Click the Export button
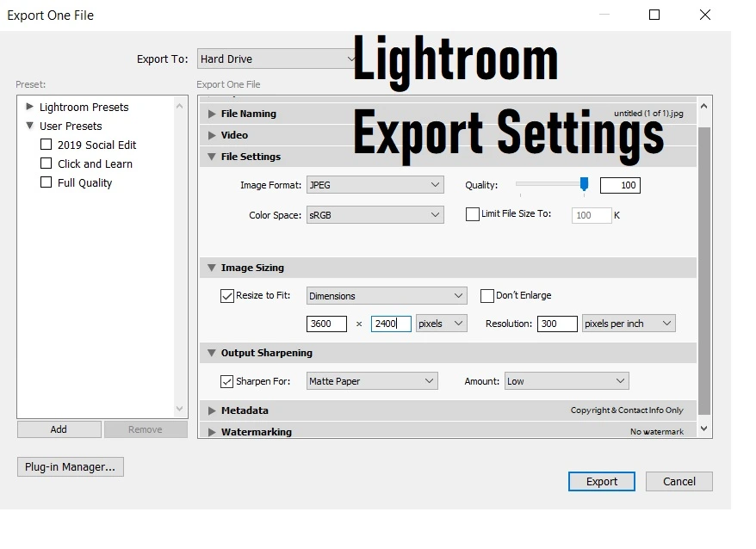The width and height of the screenshot is (756, 549). 602,481
